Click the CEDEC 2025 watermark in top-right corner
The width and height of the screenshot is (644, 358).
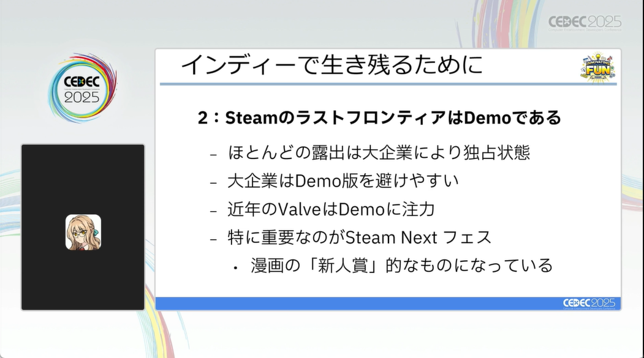pyautogui.click(x=584, y=23)
